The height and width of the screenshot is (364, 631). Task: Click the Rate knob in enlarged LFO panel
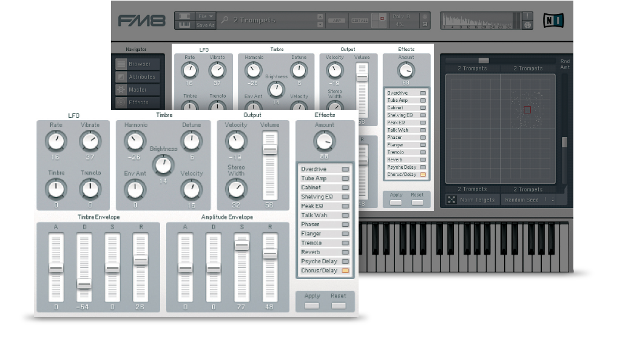tap(56, 141)
